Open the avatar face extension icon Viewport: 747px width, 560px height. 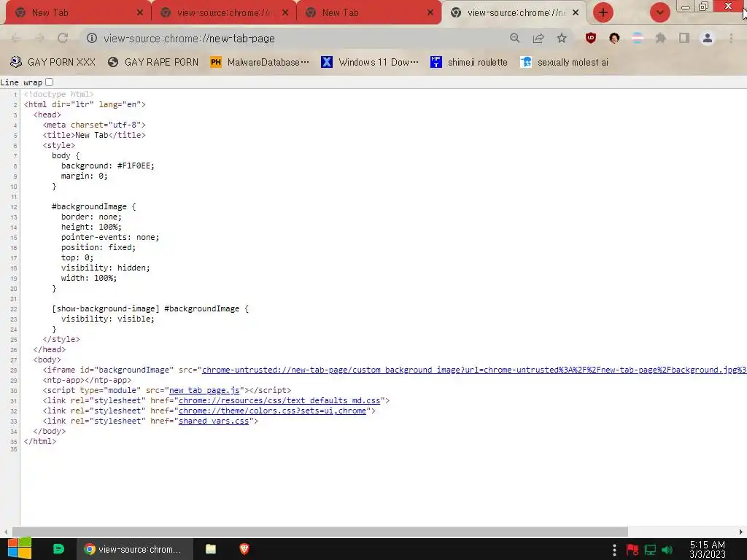pyautogui.click(x=614, y=38)
